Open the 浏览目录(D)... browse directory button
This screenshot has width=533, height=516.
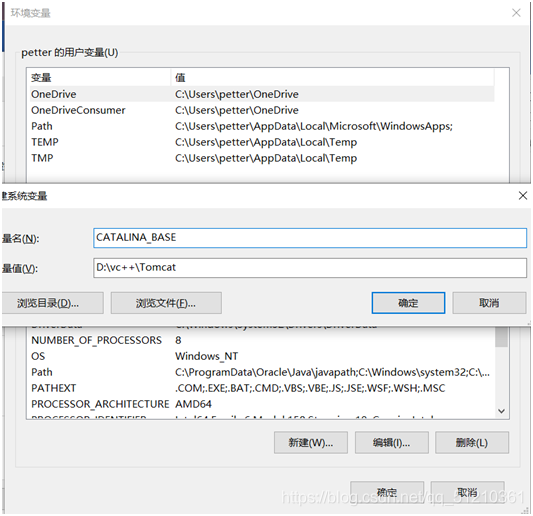point(52,303)
